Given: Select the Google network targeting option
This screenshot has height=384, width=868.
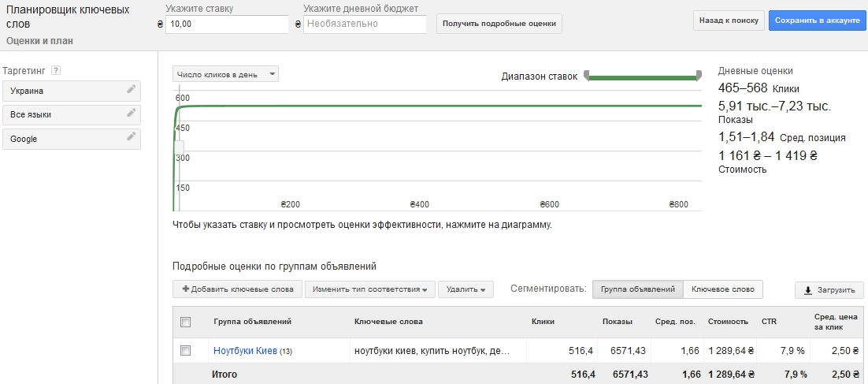Looking at the screenshot, I should [72, 139].
